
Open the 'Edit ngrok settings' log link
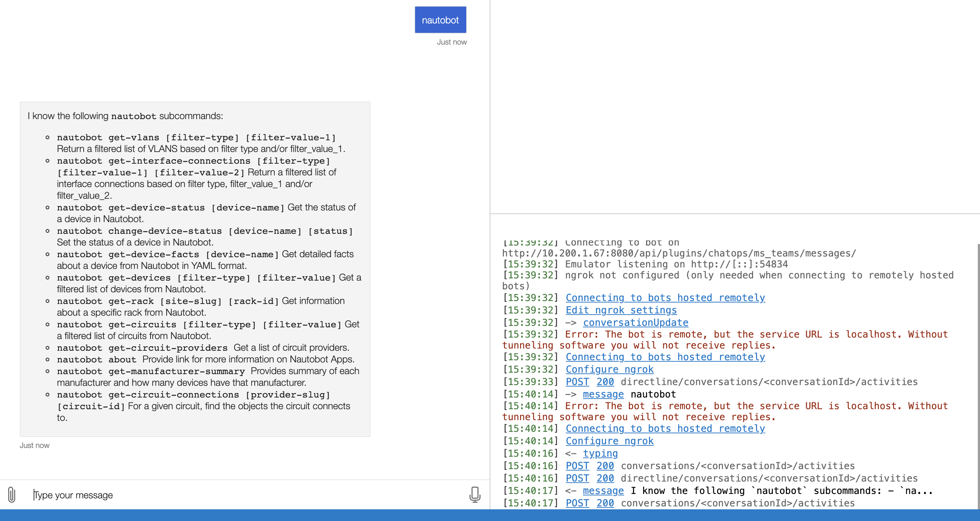[x=621, y=310]
